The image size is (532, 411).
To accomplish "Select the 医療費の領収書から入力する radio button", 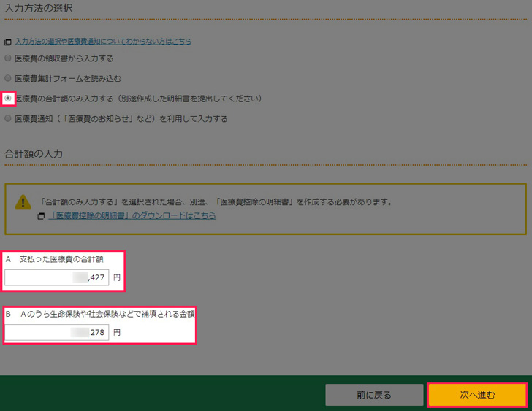I will [8, 58].
